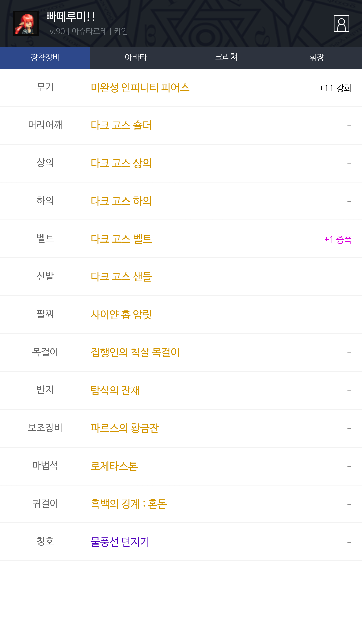Select the 다크 고스 하의 item
Viewport: 362px width, 644px height.
121,201
